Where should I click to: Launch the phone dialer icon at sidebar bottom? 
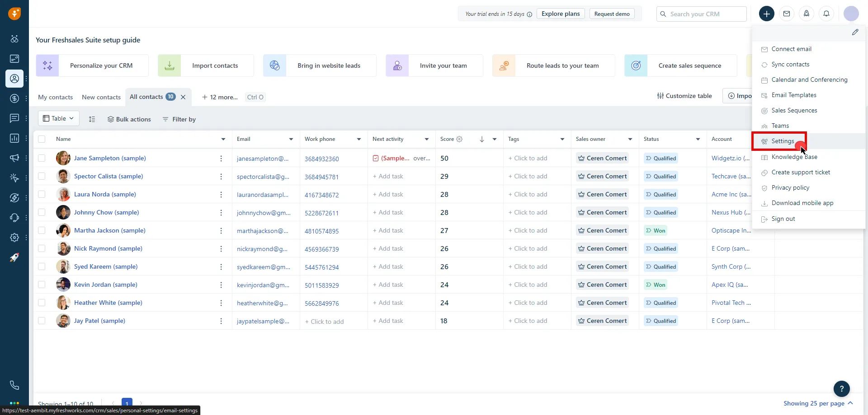pyautogui.click(x=14, y=384)
